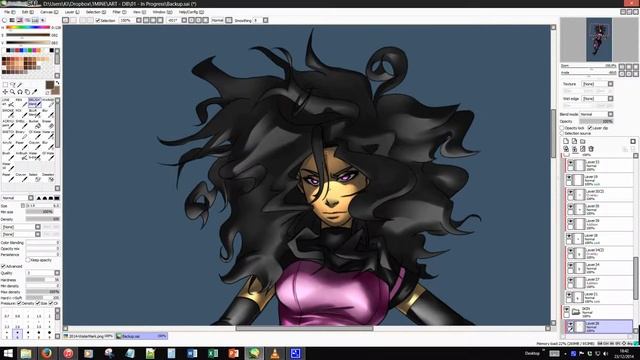Select Layer 21 in layers list
This screenshot has height=360, width=640.
click(x=599, y=297)
